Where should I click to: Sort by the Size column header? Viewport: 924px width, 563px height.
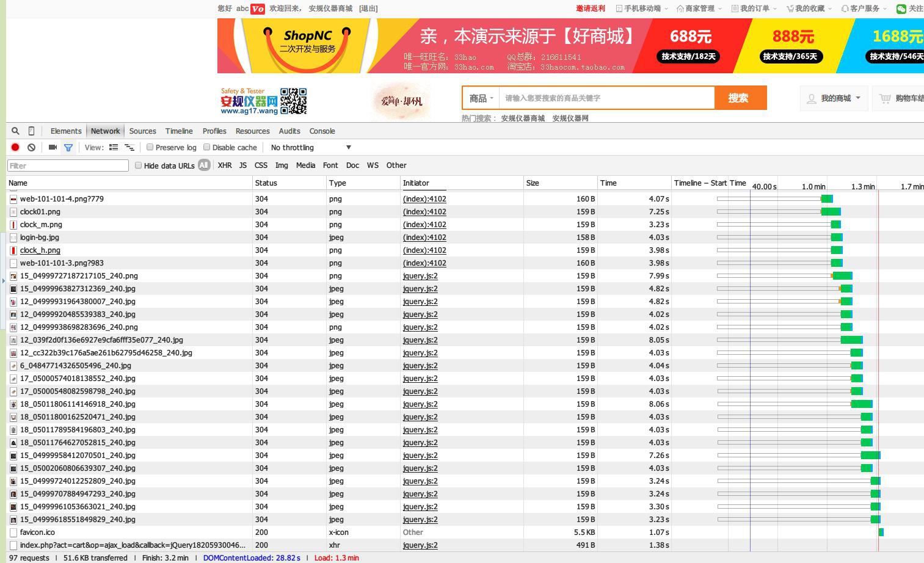(x=560, y=183)
